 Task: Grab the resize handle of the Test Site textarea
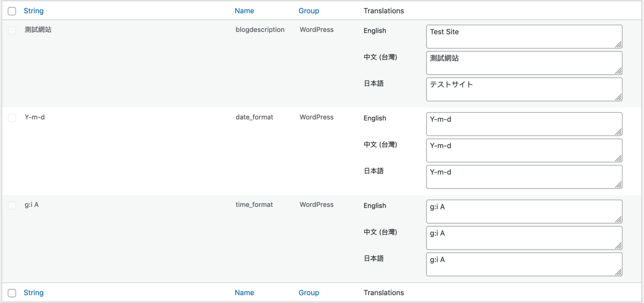point(619,44)
